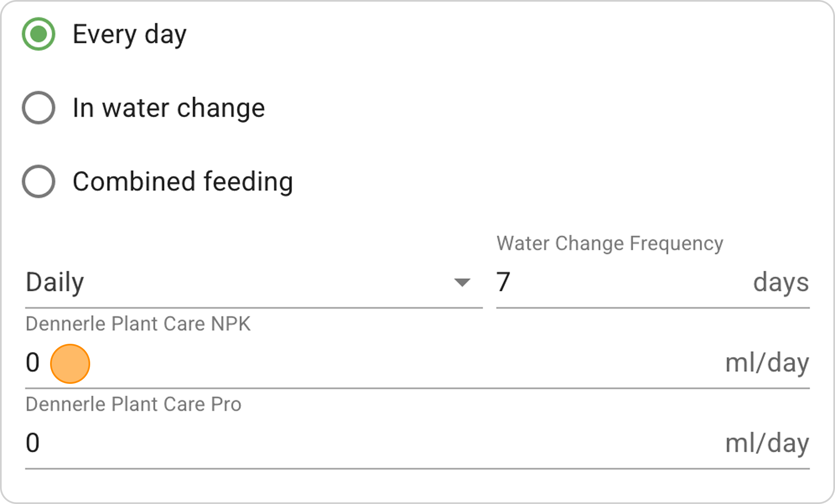
Task: Choose the "In water change" radio option
Action: (x=38, y=108)
